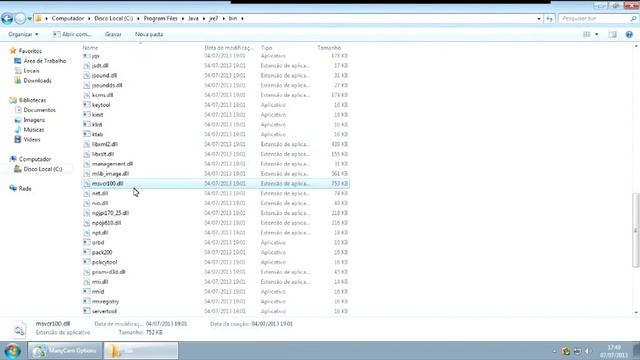This screenshot has height=360, width=640.
Task: Sort by the Tipo column header
Action: click(267, 48)
